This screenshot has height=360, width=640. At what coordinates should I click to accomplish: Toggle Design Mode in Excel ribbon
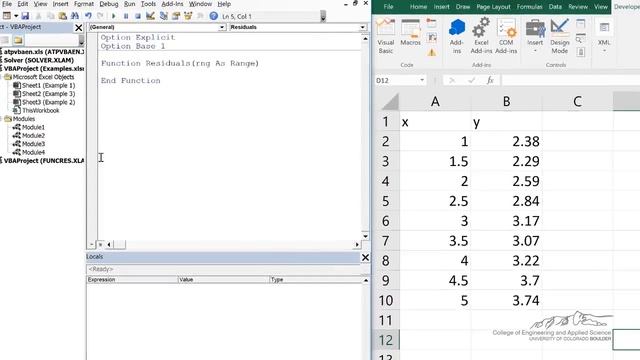click(560, 36)
